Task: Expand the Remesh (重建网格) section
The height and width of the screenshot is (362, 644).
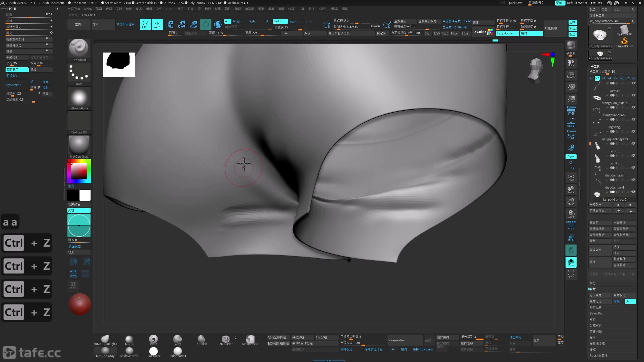Action: click(596, 331)
